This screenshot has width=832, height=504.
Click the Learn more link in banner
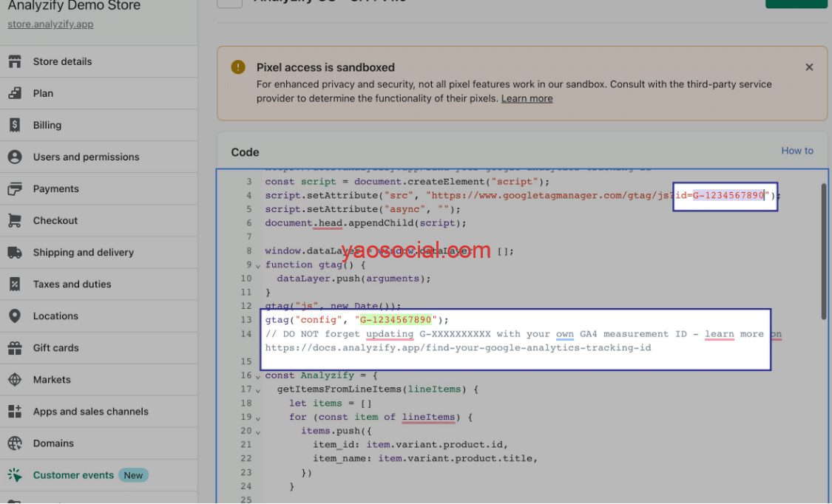point(527,98)
